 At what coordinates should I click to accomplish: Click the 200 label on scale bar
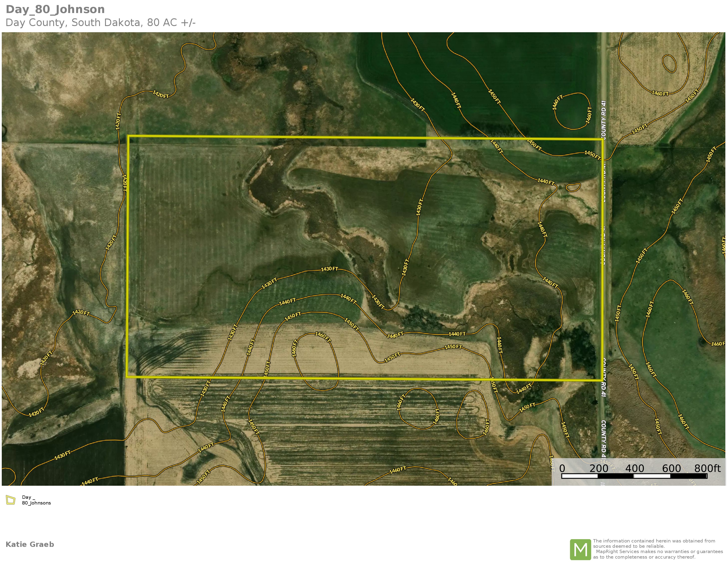tap(599, 469)
